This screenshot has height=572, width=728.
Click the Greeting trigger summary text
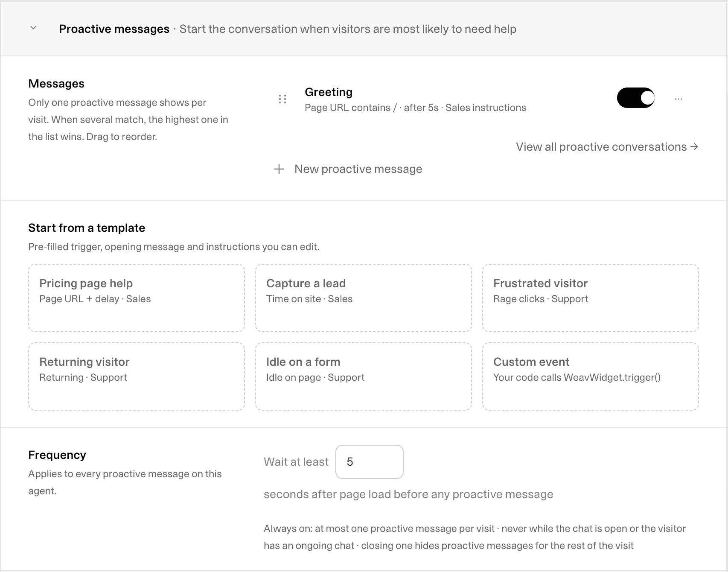click(415, 108)
